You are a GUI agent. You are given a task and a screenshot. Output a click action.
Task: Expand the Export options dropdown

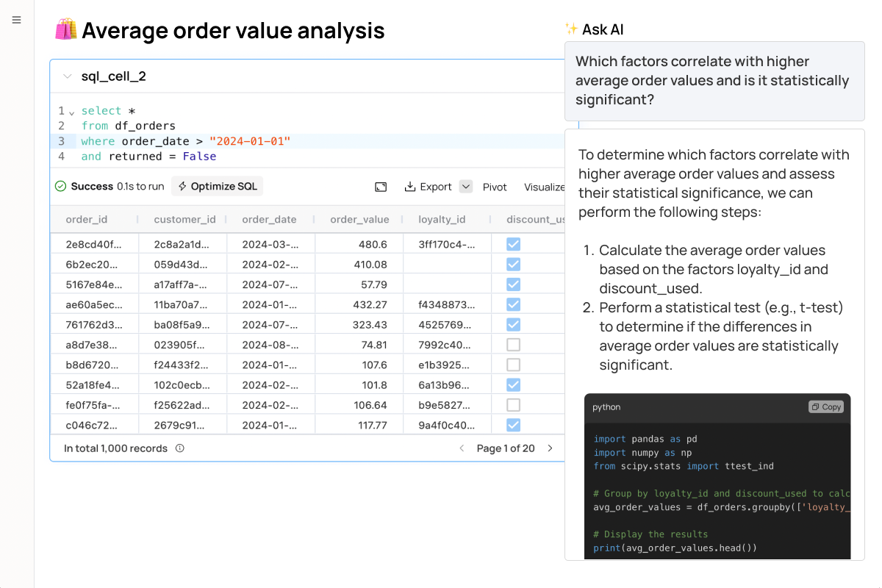[465, 186]
